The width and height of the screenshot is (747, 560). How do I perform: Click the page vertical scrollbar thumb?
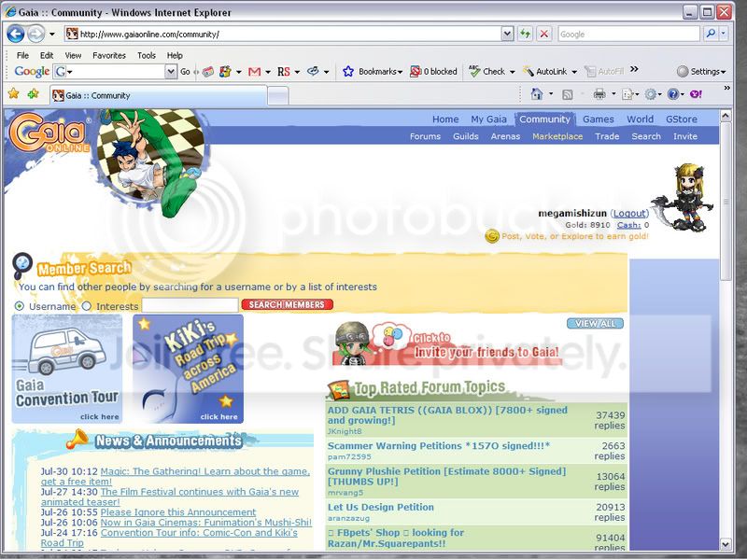coord(726,202)
